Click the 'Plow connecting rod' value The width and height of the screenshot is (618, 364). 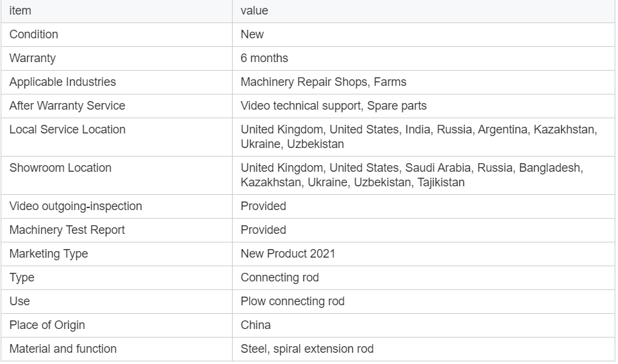coord(293,301)
